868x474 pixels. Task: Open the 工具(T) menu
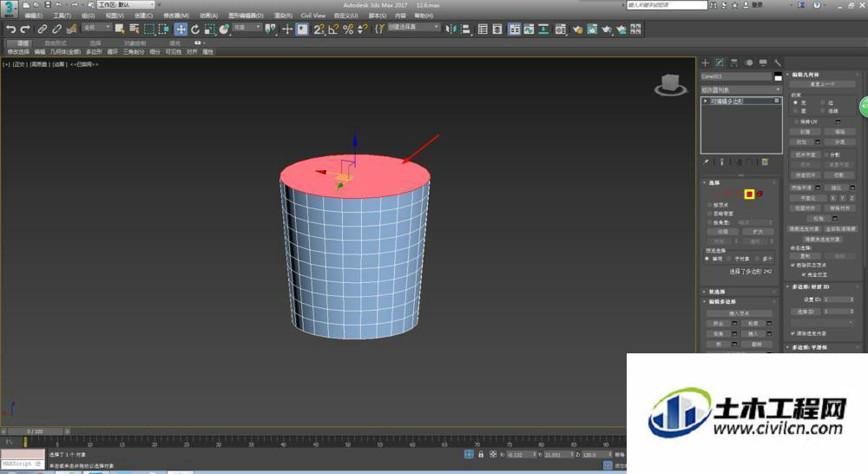point(62,16)
